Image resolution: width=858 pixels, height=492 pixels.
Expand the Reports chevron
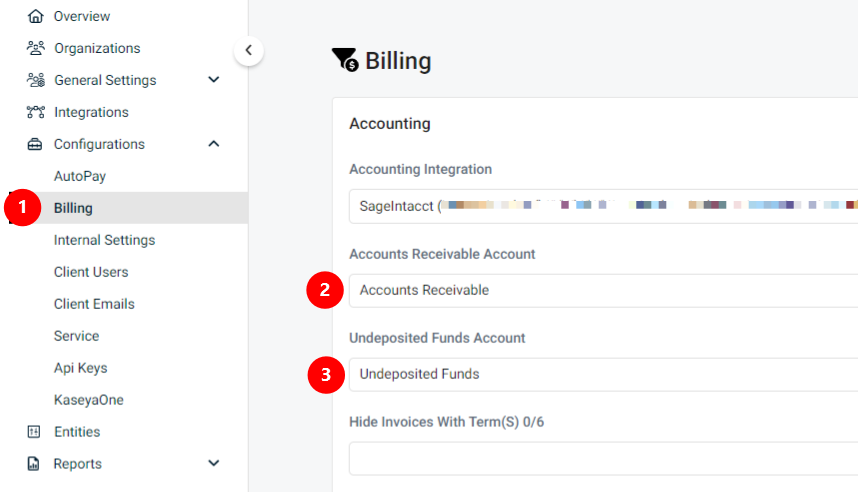tap(214, 463)
